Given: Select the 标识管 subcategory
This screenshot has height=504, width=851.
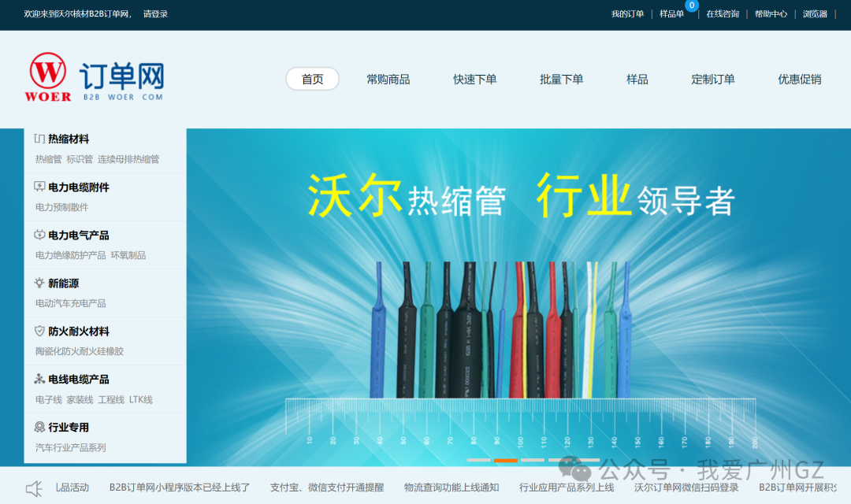Looking at the screenshot, I should tap(80, 159).
